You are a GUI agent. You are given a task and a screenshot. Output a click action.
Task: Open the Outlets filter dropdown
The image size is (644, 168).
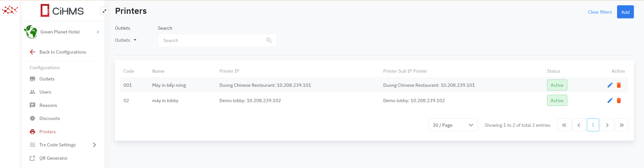click(126, 40)
